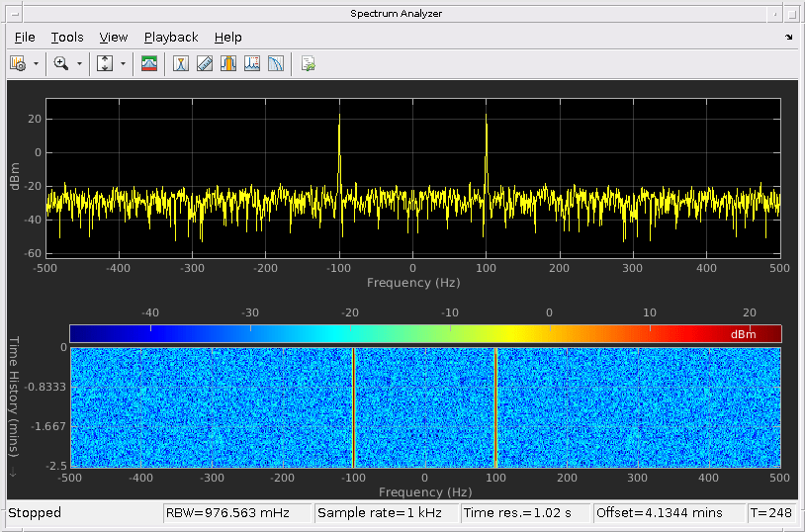Select the Zoom magnifier tool
Image resolution: width=805 pixels, height=532 pixels.
click(x=61, y=63)
